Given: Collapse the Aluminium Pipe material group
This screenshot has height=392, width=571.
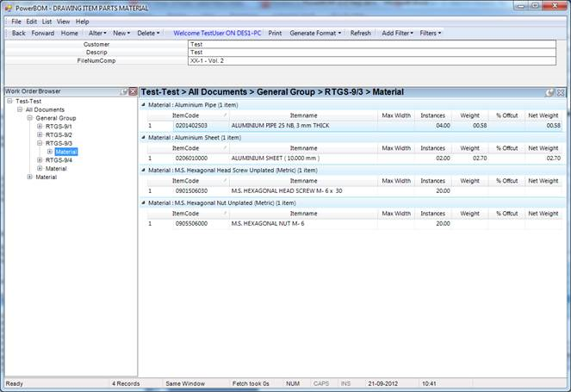Looking at the screenshot, I should click(x=144, y=104).
